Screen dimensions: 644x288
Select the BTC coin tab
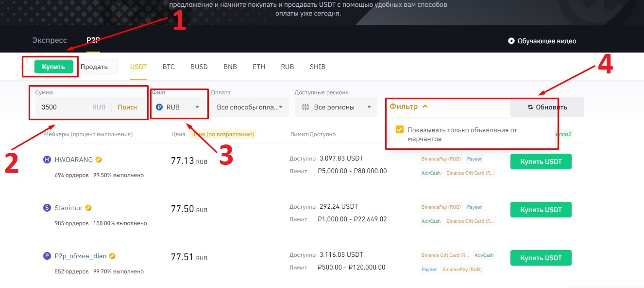(169, 67)
